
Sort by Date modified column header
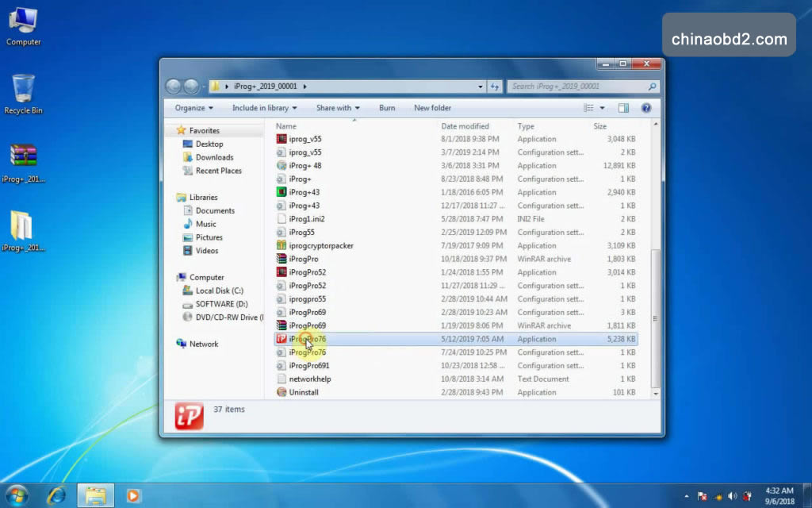coord(465,126)
